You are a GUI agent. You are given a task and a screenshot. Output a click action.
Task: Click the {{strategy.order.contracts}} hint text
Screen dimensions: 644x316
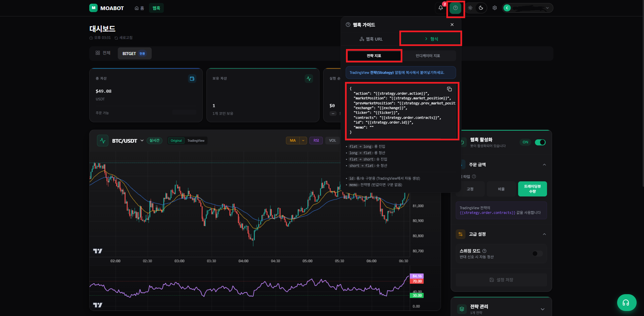487,213
